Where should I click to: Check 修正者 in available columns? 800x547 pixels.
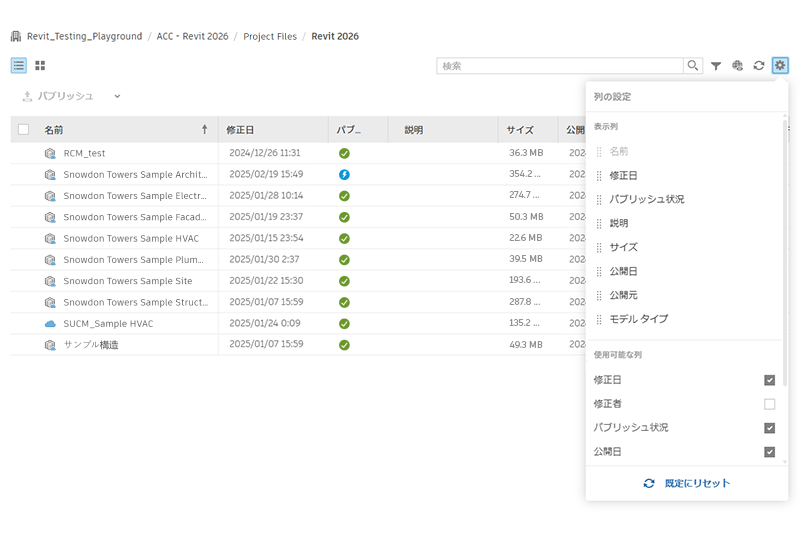(769, 404)
